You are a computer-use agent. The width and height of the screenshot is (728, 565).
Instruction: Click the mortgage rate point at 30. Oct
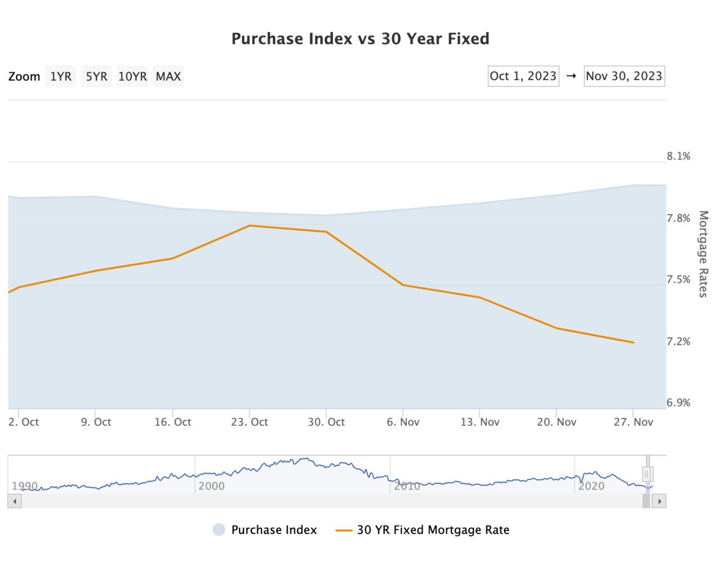tap(326, 232)
